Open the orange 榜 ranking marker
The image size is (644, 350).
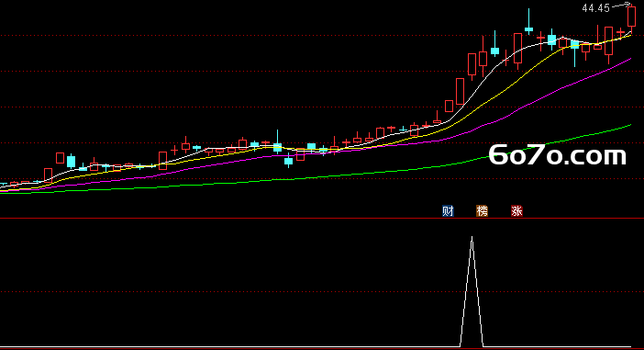pos(482,211)
